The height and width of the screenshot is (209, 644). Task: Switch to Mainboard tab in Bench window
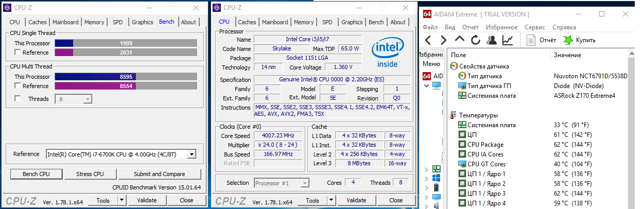[65, 22]
